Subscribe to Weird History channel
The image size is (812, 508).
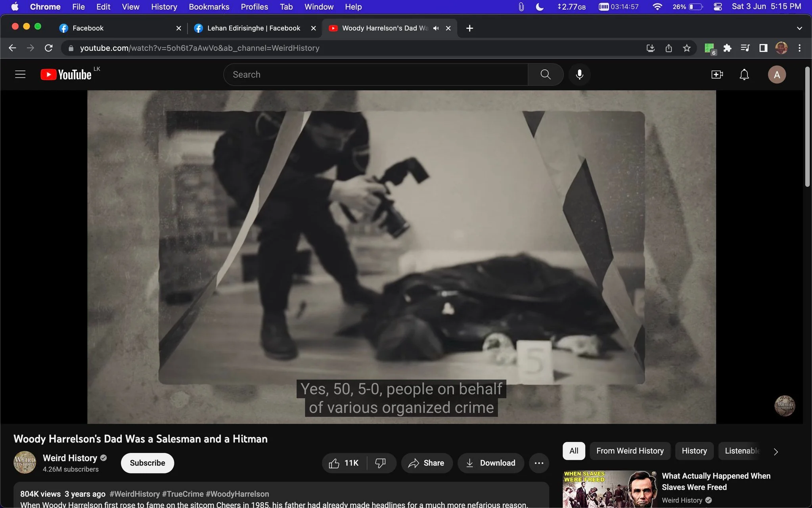coord(147,463)
